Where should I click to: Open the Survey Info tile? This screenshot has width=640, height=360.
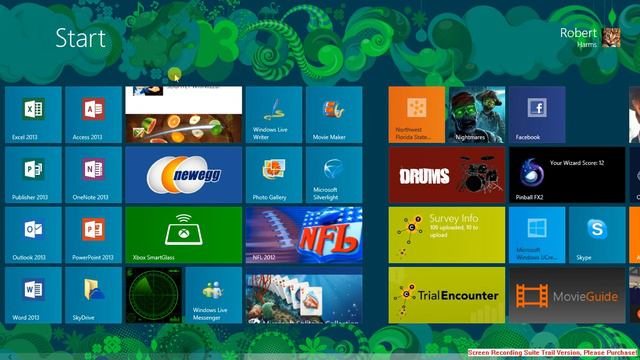[x=447, y=235]
